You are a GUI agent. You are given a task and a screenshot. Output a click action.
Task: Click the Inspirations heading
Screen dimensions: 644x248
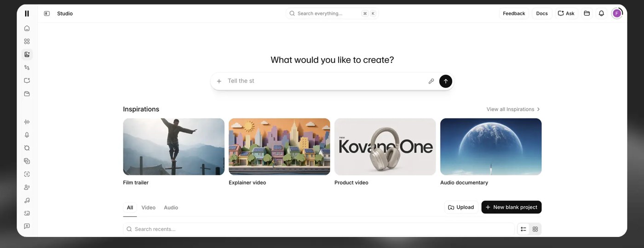pyautogui.click(x=141, y=109)
